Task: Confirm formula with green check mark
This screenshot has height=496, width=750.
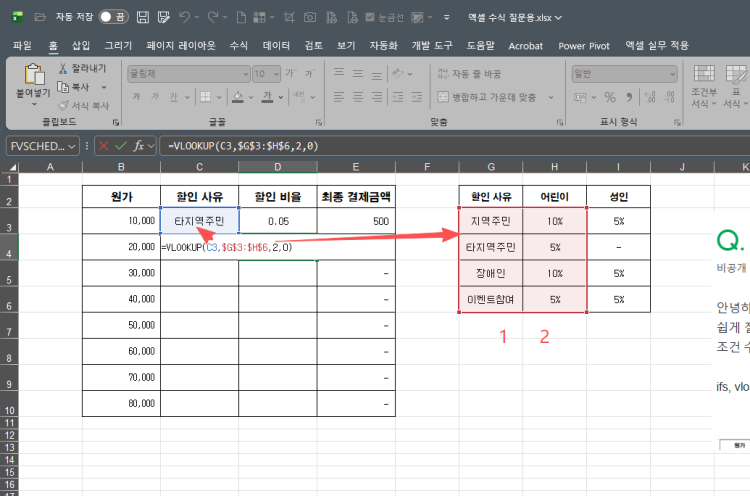Action: pyautogui.click(x=121, y=145)
